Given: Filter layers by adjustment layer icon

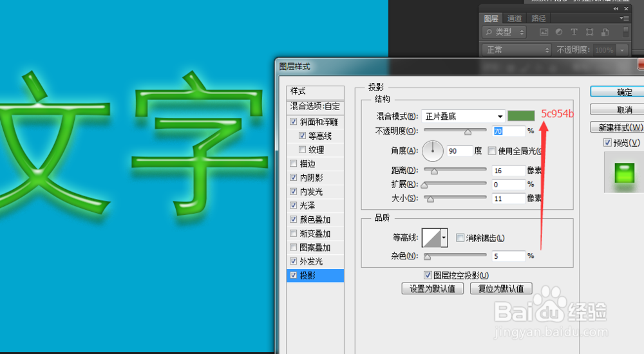Looking at the screenshot, I should [559, 32].
